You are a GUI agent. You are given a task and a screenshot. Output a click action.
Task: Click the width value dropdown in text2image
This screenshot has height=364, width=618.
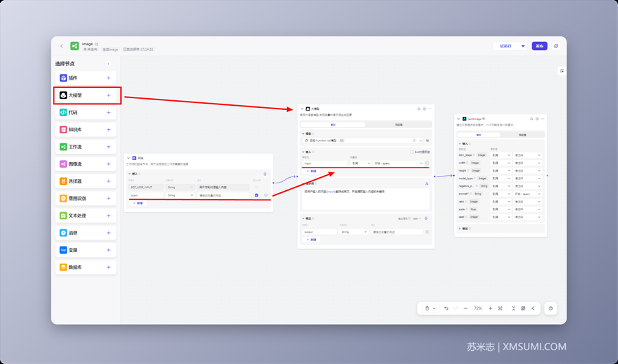point(527,163)
